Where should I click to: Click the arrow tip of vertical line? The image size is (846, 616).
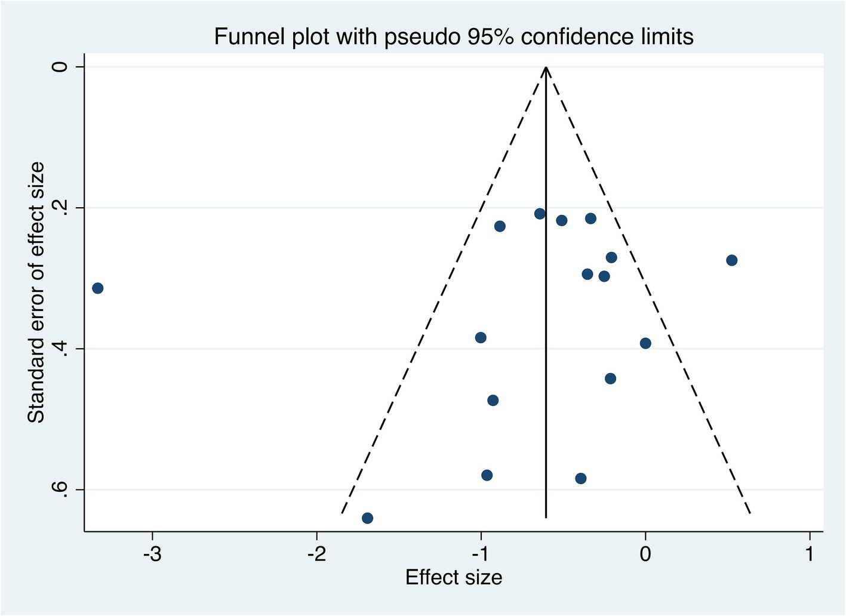546,69
